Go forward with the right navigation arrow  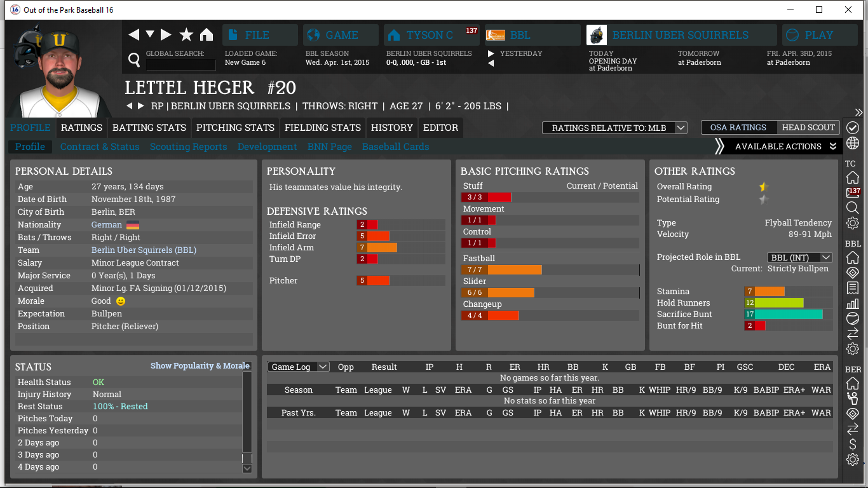click(x=166, y=35)
